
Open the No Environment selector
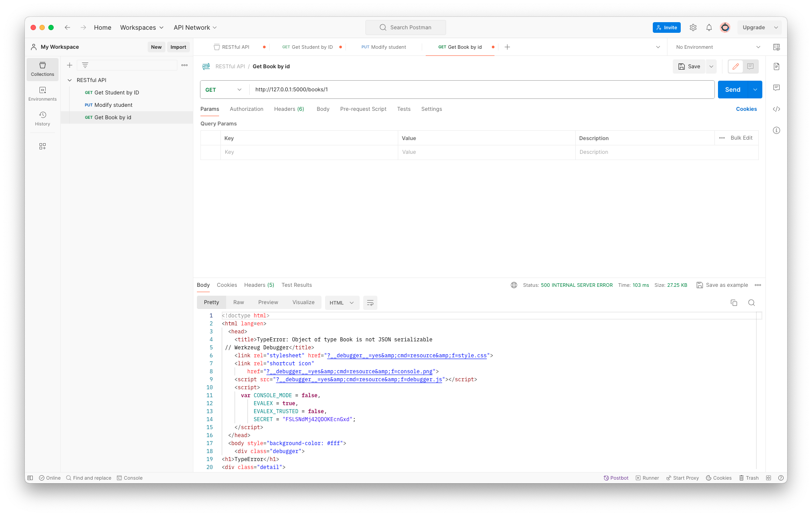718,47
